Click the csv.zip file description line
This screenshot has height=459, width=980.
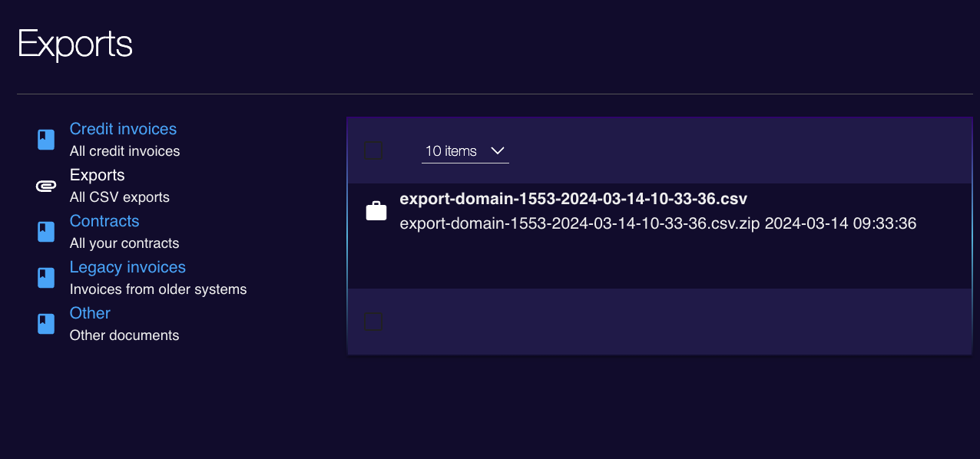(x=658, y=223)
